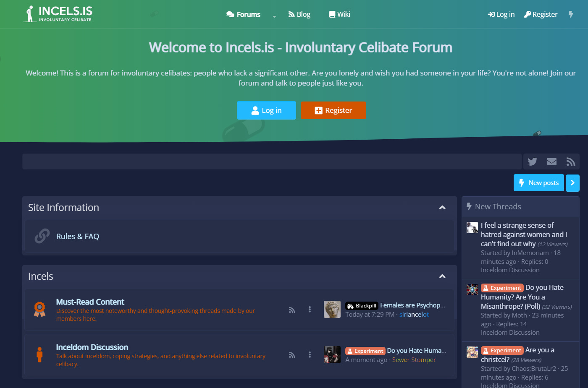The height and width of the screenshot is (388, 588).
Task: Open options menu in Inceldom Discussion row
Action: click(310, 355)
